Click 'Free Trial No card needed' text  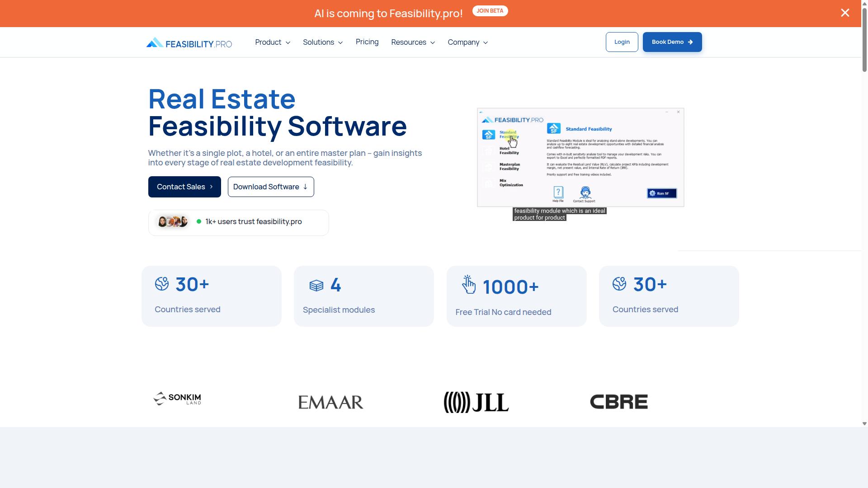coord(503,312)
